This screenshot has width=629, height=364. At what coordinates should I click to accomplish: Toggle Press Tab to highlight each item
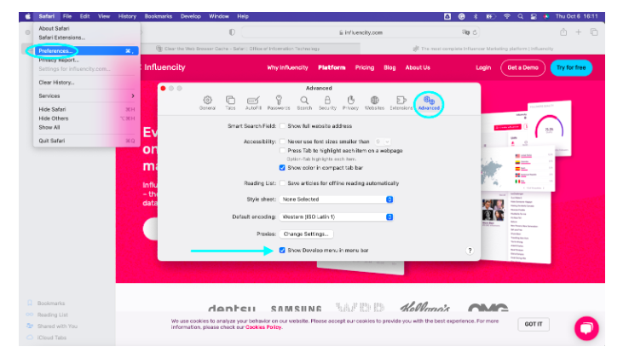pyautogui.click(x=282, y=151)
